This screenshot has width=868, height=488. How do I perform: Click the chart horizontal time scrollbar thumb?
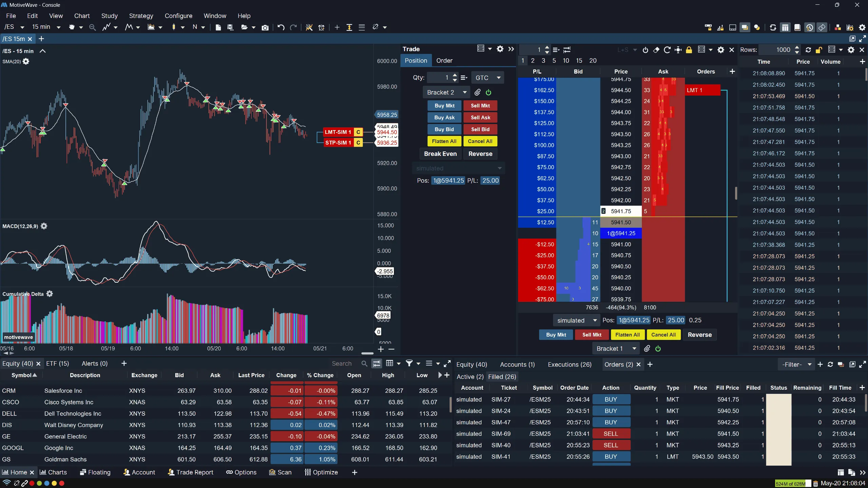click(x=367, y=353)
